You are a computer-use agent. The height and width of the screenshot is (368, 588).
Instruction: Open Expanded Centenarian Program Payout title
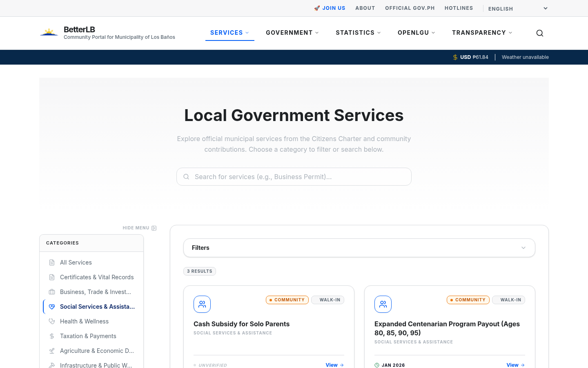(x=447, y=328)
